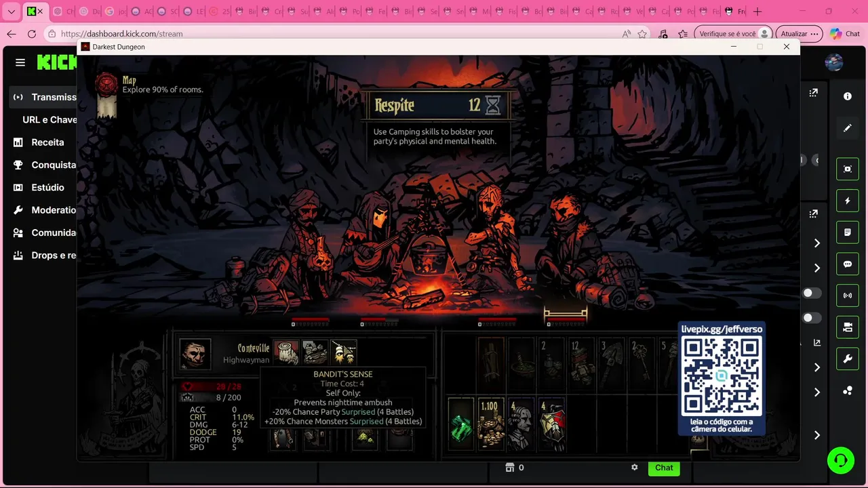Click the dashboard.kick.com address bar

332,34
